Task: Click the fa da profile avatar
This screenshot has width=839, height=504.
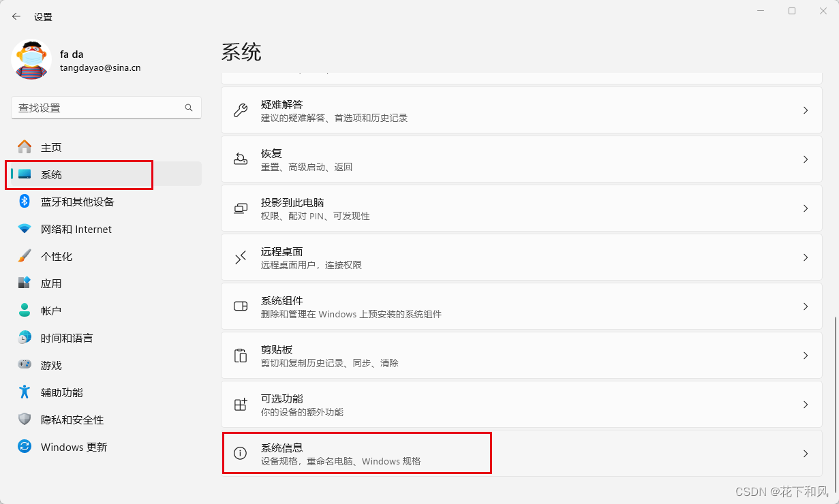Action: [31, 60]
